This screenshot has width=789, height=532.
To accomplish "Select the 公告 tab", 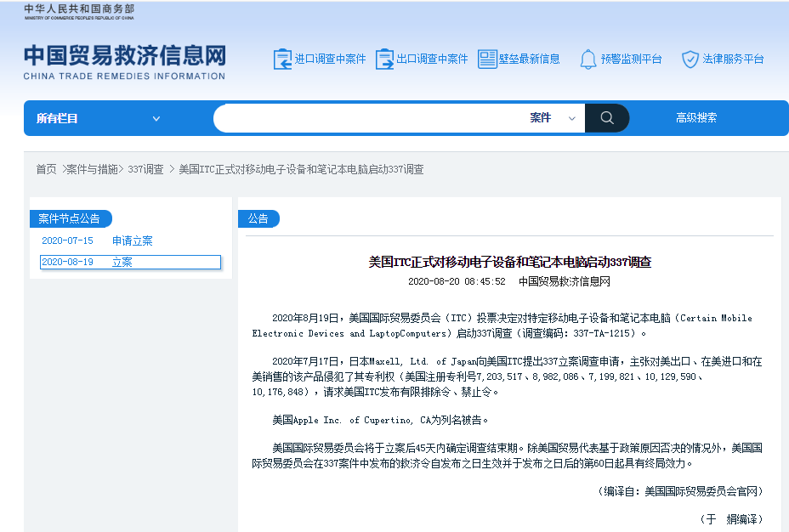I will point(258,218).
